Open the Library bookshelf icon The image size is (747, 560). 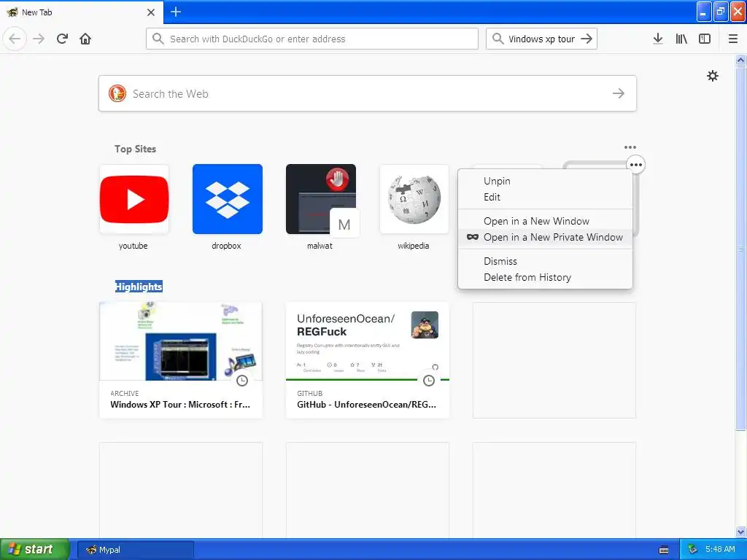[x=681, y=39]
